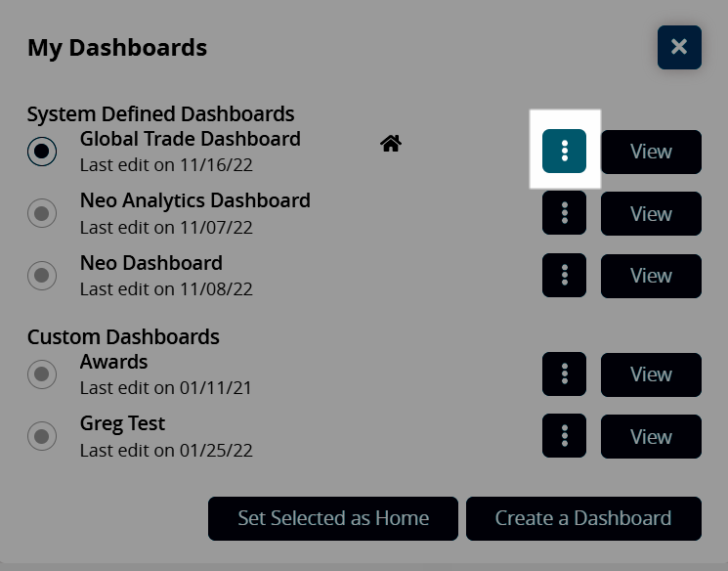View the Neo Analytics Dashboard
728x571 pixels.
point(651,214)
